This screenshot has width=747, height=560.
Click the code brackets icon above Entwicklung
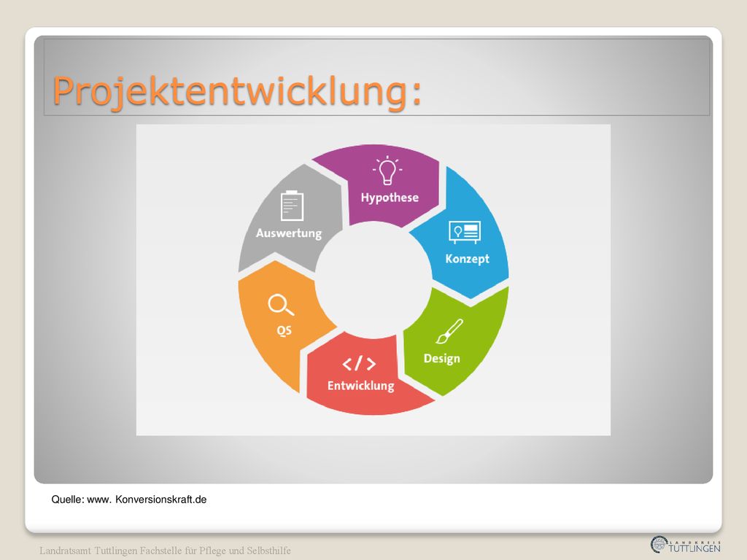pos(359,364)
